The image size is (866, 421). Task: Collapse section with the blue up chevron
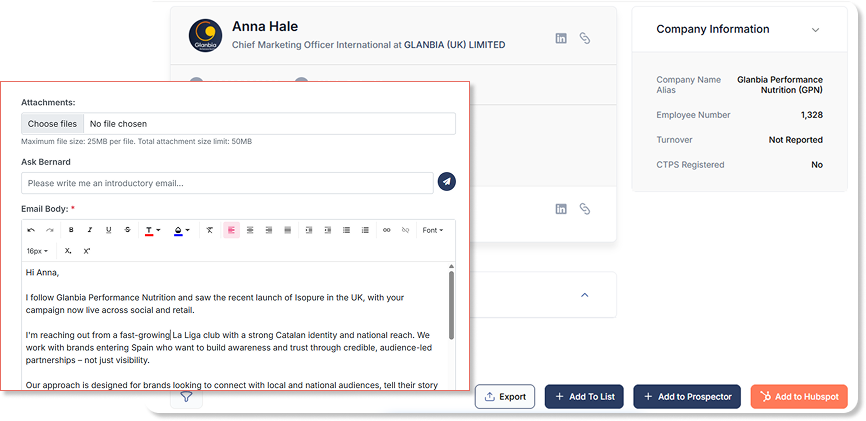pos(585,295)
